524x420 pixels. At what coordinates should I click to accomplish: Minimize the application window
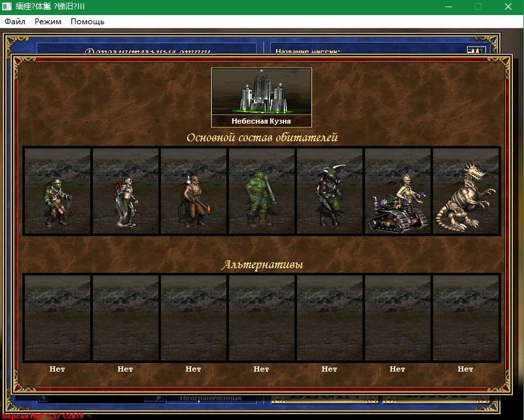449,7
